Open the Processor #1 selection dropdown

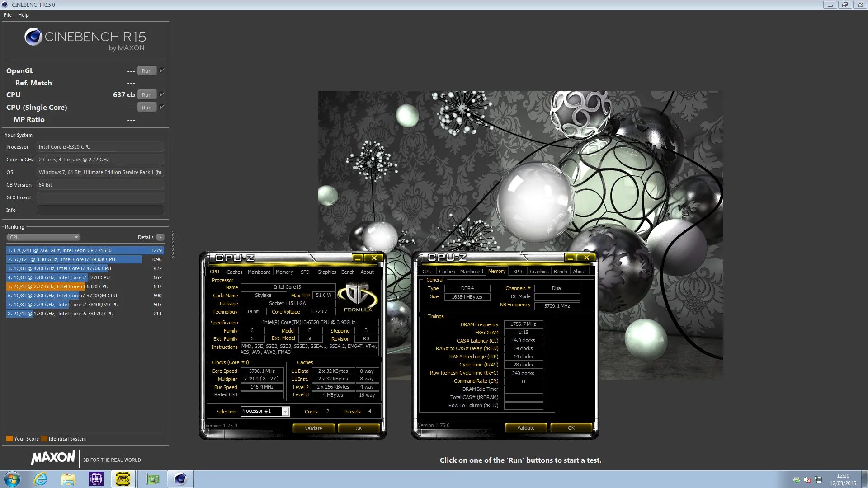pos(285,411)
